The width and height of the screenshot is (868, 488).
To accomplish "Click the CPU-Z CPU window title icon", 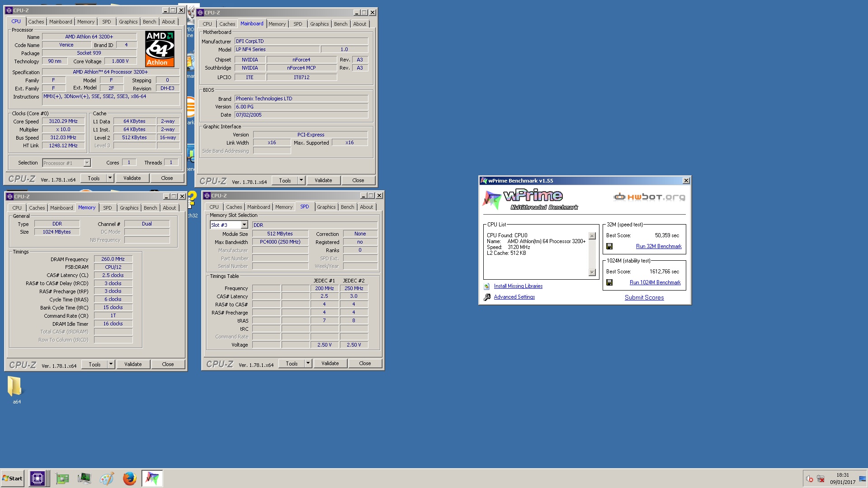I will tap(9, 10).
